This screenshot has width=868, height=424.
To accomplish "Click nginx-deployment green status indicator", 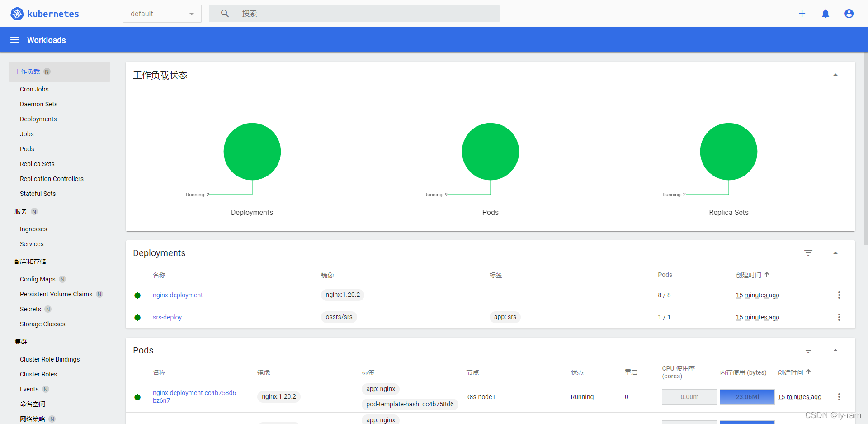I will coord(137,295).
